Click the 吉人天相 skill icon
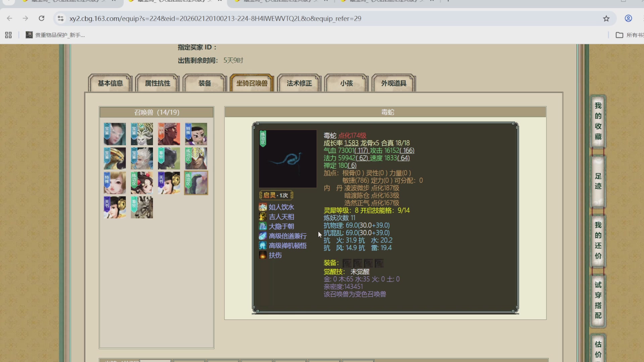The height and width of the screenshot is (362, 644). tap(263, 217)
